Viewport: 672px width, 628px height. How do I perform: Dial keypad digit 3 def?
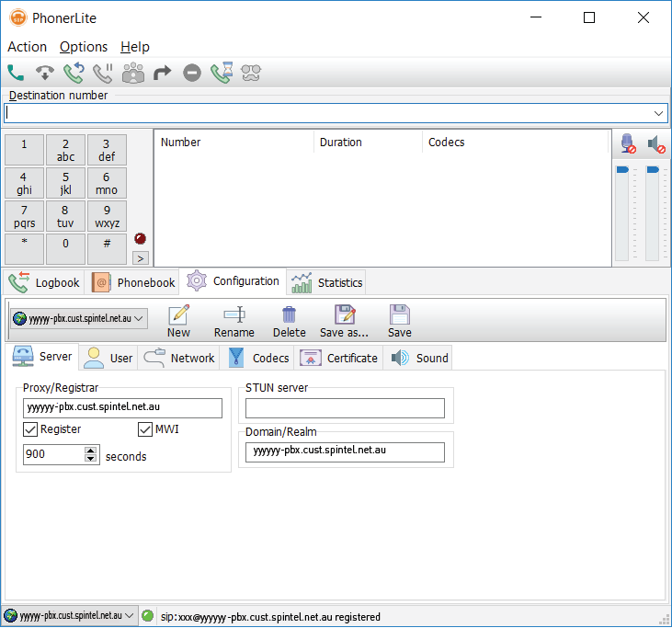(107, 150)
